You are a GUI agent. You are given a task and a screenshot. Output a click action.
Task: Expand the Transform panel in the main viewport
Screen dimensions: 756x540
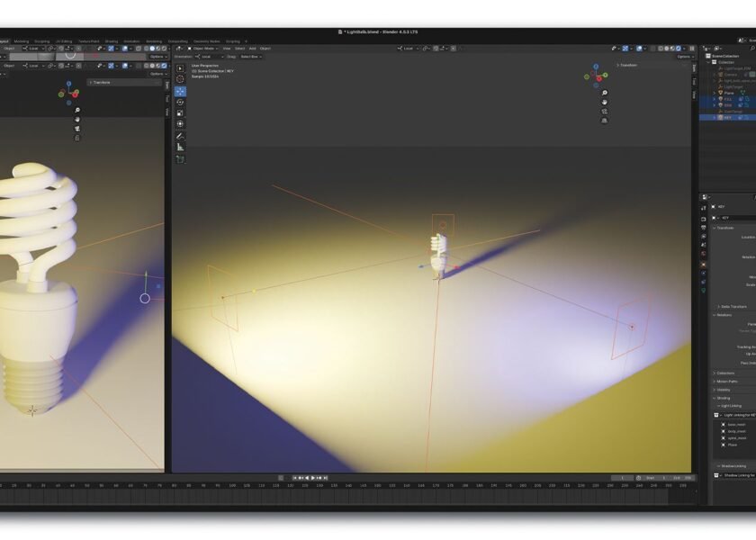pos(628,65)
